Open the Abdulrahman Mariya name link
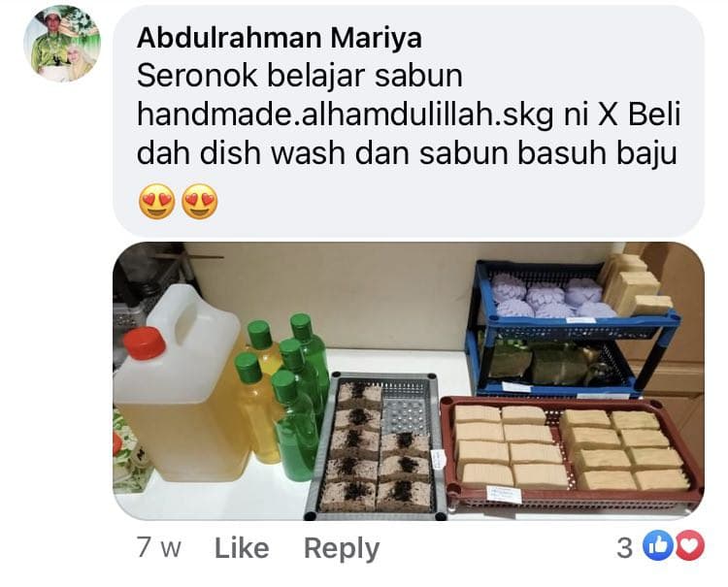The width and height of the screenshot is (728, 587). (x=279, y=38)
